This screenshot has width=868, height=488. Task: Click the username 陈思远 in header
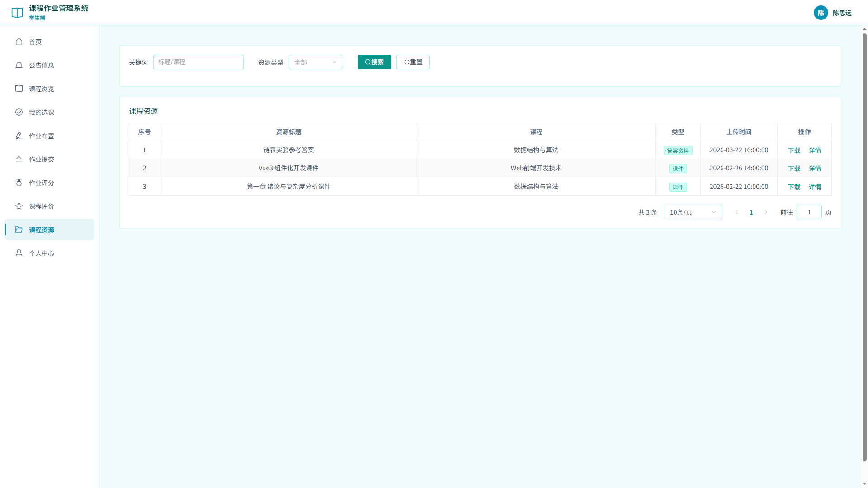click(x=842, y=13)
